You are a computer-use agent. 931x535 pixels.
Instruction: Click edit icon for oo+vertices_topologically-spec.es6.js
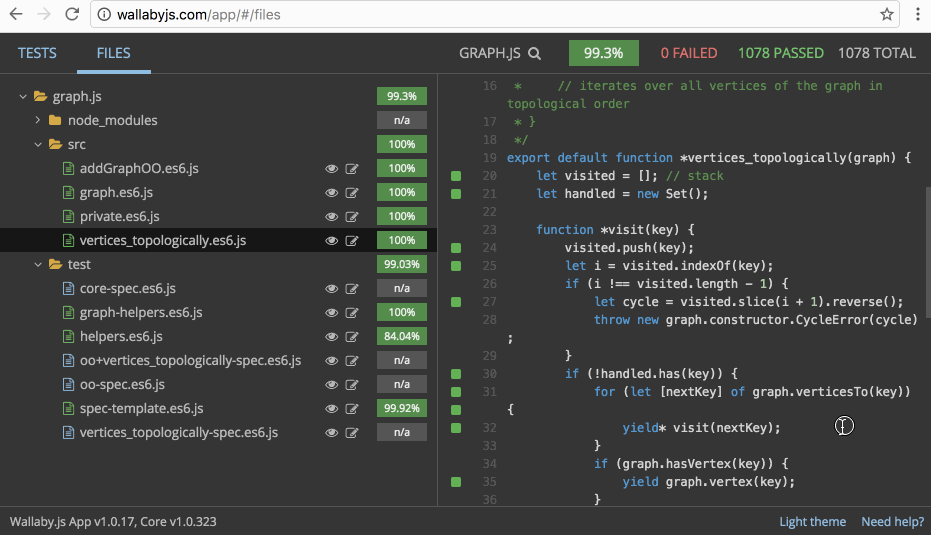click(x=352, y=360)
